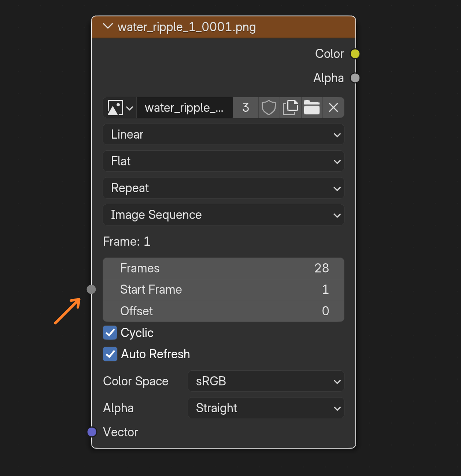The height and width of the screenshot is (476, 461).
Task: Click the user count number 3
Action: (246, 108)
